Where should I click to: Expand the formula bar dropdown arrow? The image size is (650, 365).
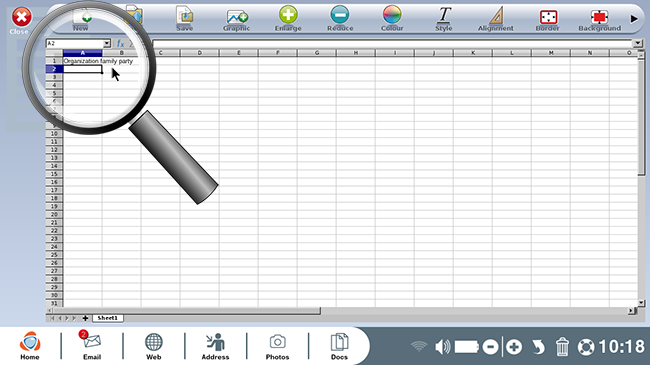(x=637, y=44)
